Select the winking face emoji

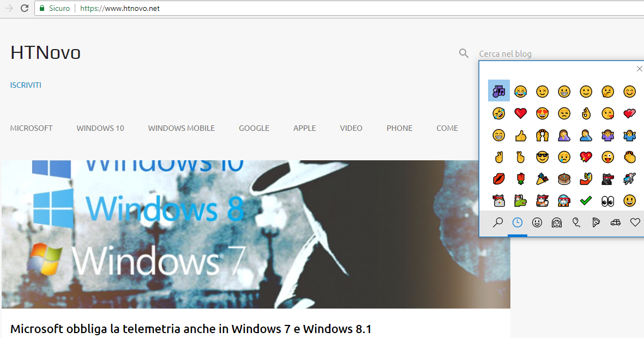pos(542,91)
